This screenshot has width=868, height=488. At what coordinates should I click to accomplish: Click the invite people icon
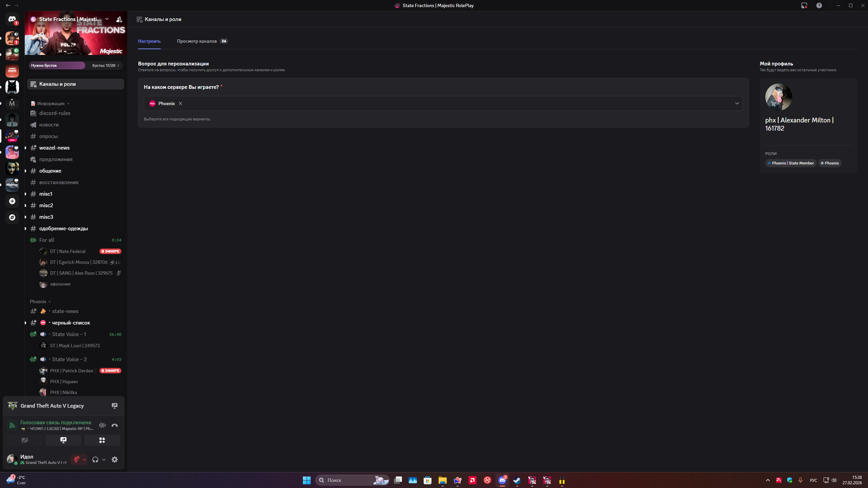pyautogui.click(x=119, y=19)
